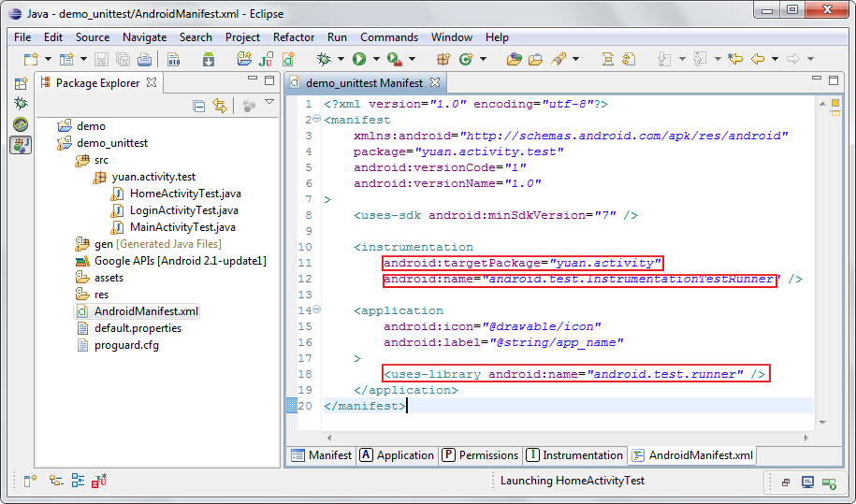The image size is (856, 504).
Task: Switch to the Permissions editor tab
Action: (481, 454)
